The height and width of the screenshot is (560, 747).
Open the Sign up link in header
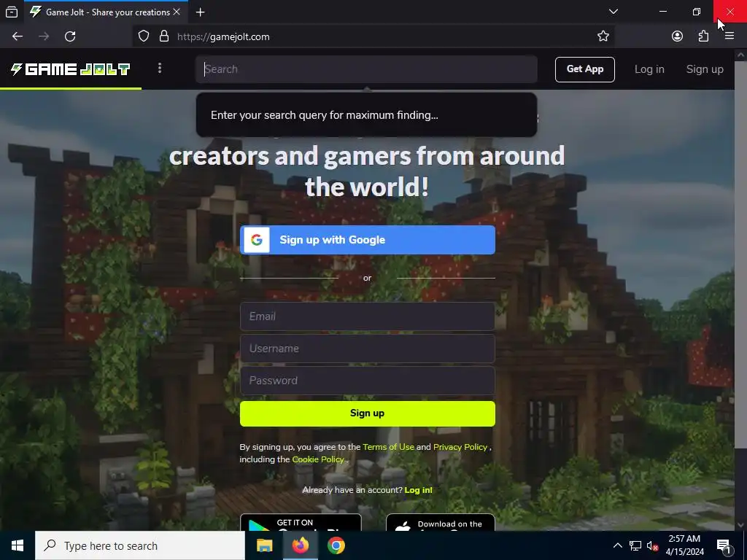click(705, 69)
